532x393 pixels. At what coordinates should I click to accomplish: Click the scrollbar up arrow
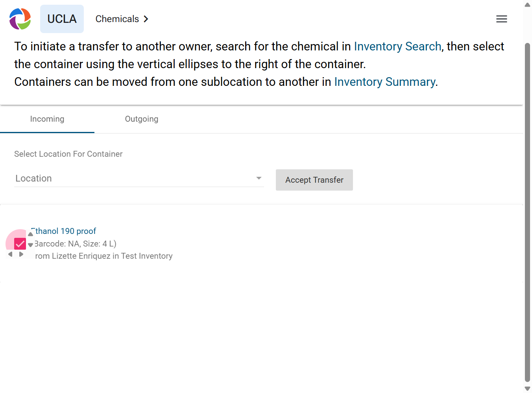point(528,5)
